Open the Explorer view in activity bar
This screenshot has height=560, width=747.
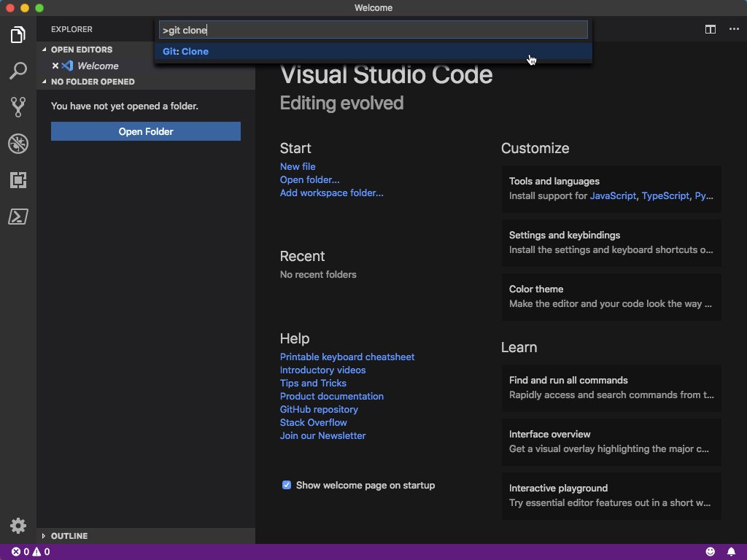click(18, 34)
